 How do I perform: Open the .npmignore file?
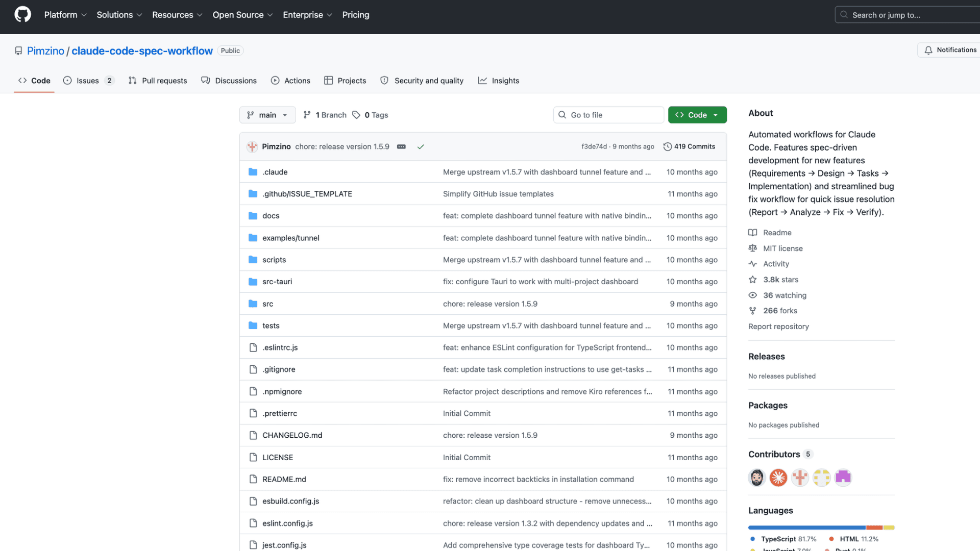click(282, 392)
